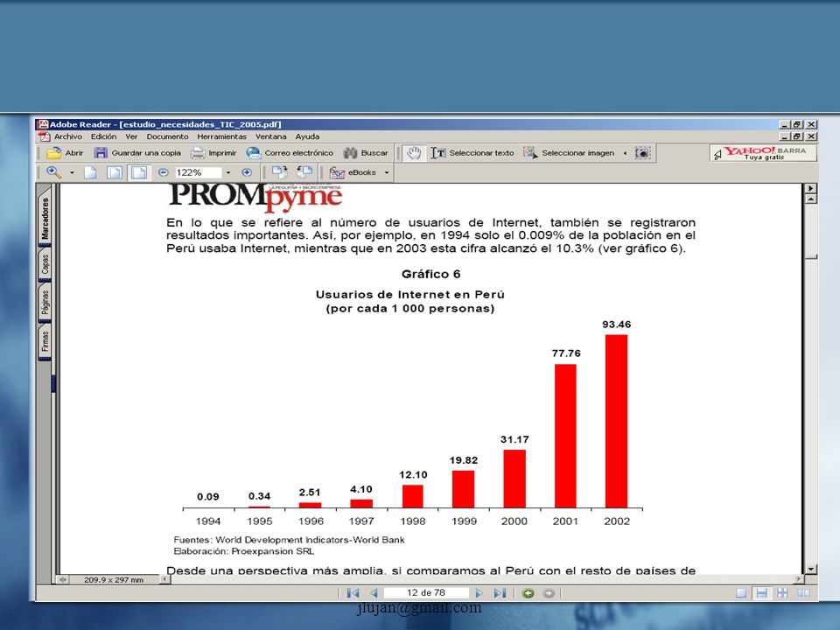Screen dimensions: 840x630
Task: Click the horizontal scrollbar left arrow
Action: click(165, 579)
